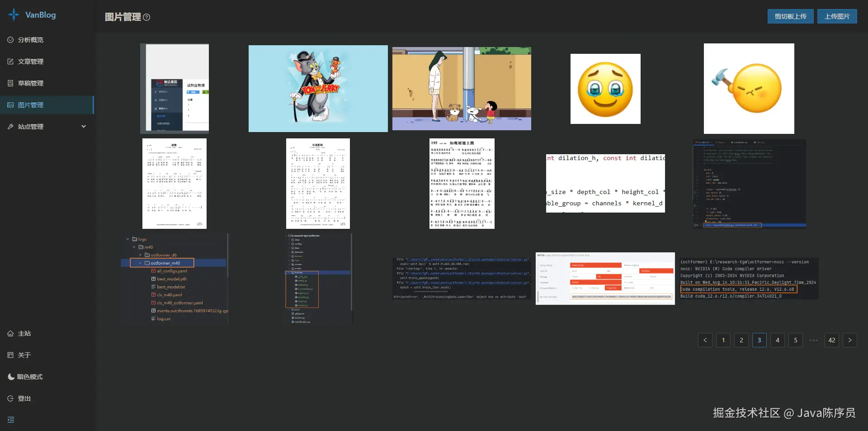This screenshot has height=431, width=868.
Task: Click the 登出 logout icon
Action: pos(10,398)
